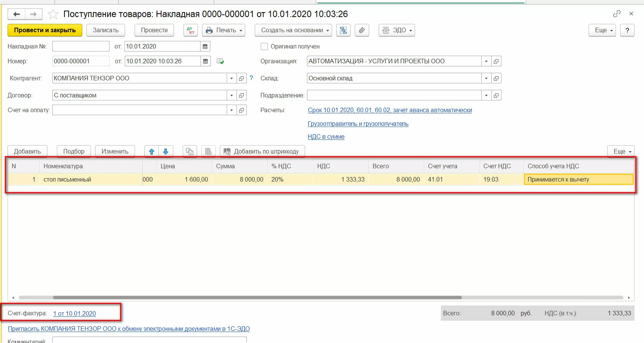Expand Контрагент dropdown list
The width and height of the screenshot is (644, 343).
click(x=232, y=78)
